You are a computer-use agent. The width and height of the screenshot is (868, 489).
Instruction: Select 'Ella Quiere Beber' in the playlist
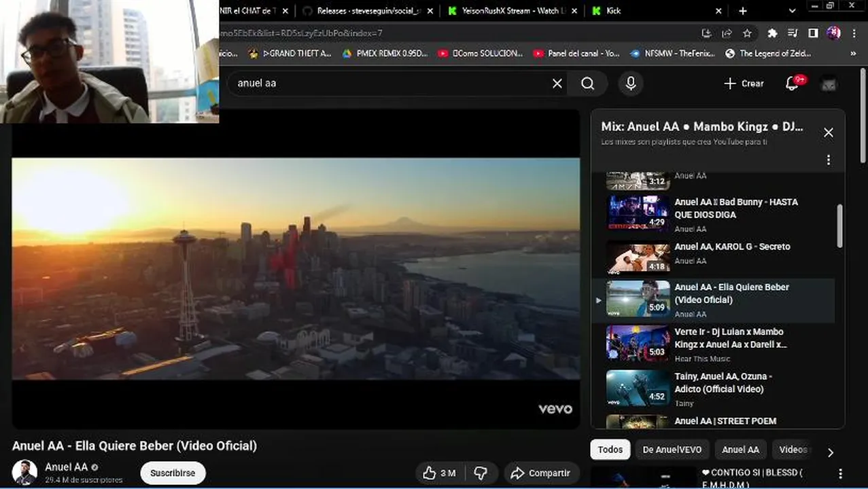click(714, 300)
